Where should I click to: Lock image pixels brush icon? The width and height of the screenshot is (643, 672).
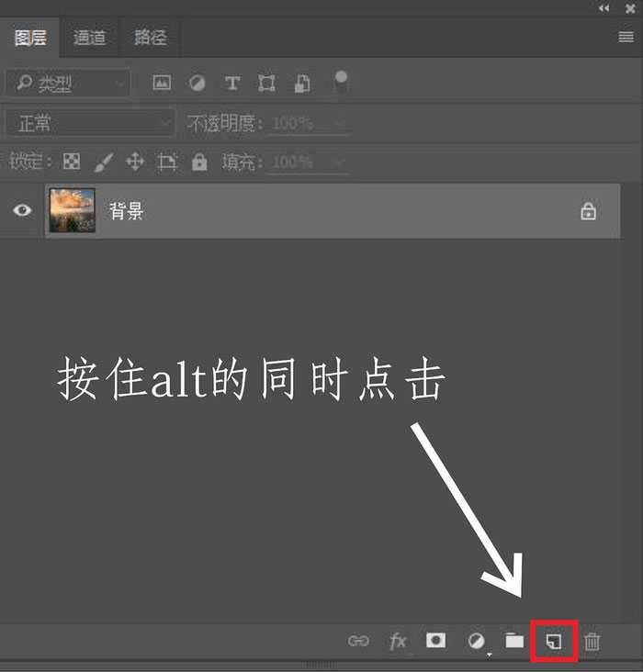[x=104, y=162]
